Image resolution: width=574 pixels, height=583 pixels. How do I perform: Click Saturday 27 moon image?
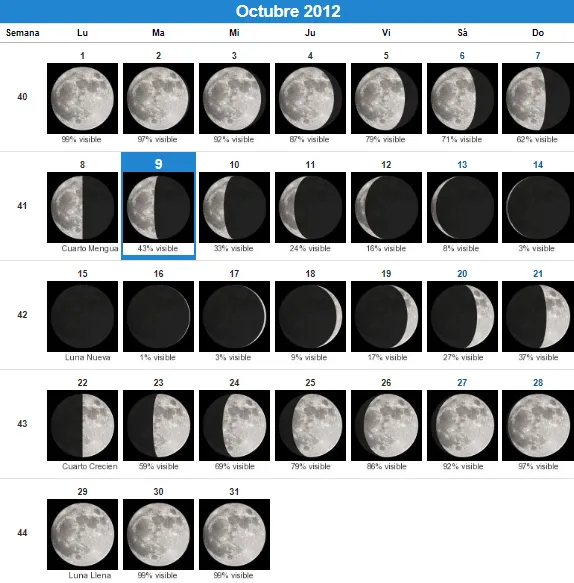tap(462, 425)
